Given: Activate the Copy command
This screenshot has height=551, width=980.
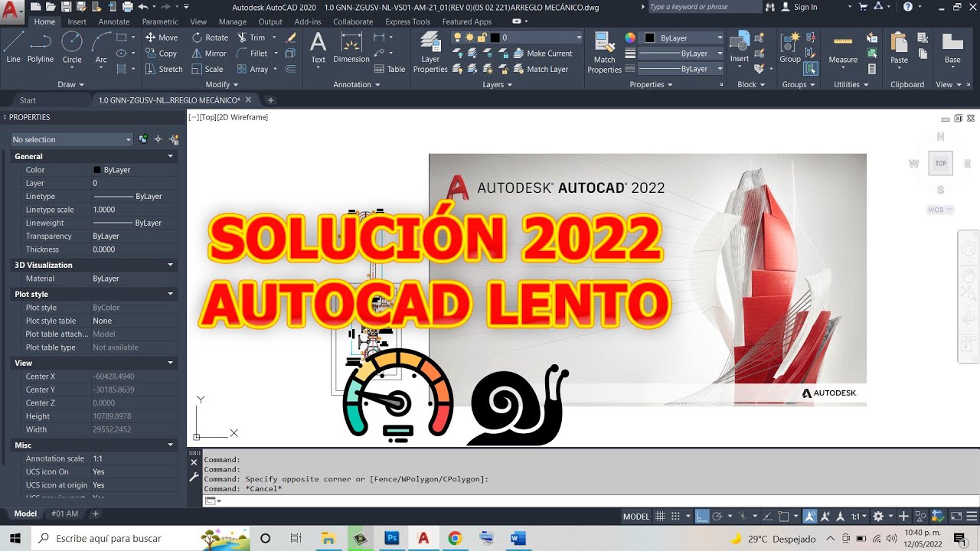Looking at the screenshot, I should coord(162,54).
